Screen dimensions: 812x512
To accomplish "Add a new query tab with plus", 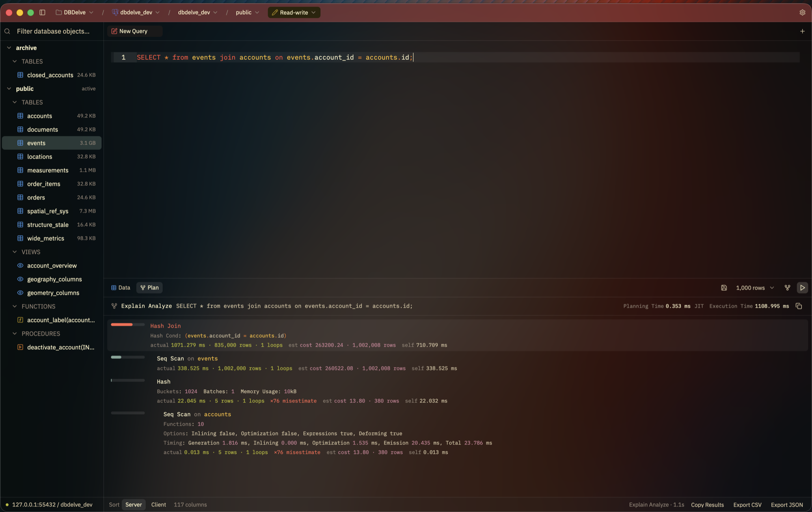I will point(802,31).
